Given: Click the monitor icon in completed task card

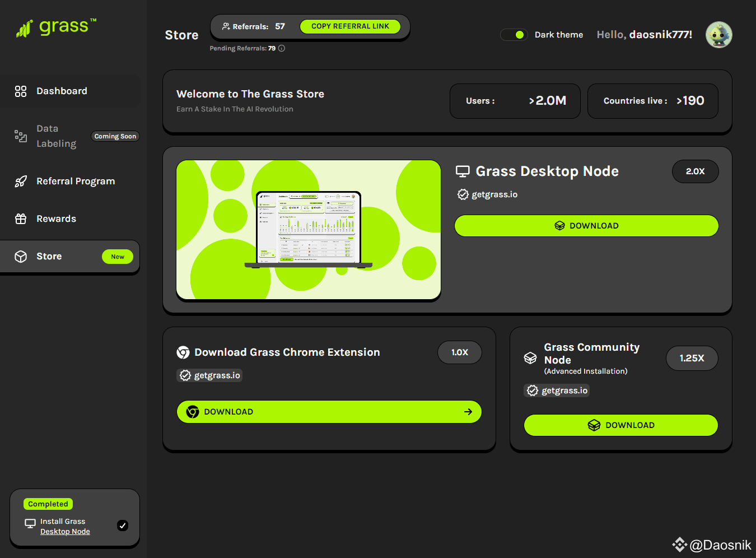Looking at the screenshot, I should pos(30,524).
